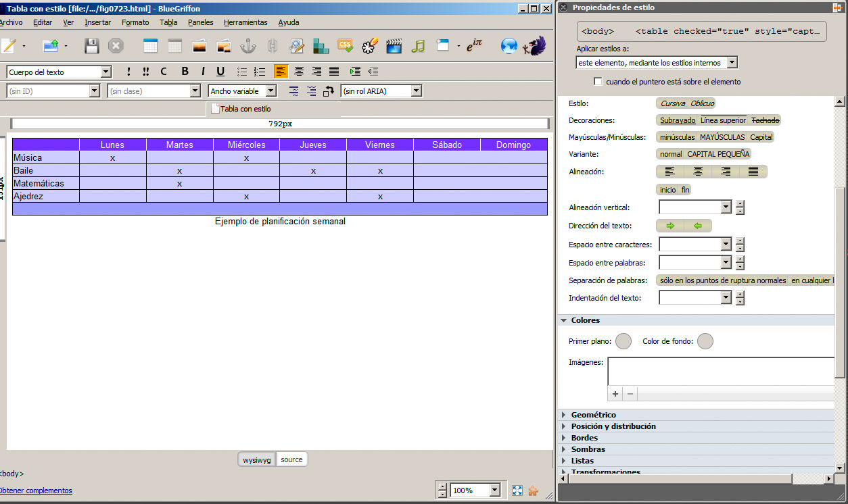Apply emphasis with the single exclamation icon
The image size is (848, 504).
(x=128, y=72)
